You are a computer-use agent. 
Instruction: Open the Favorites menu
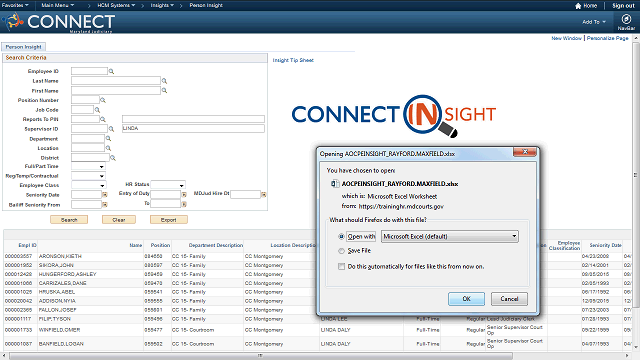tap(15, 5)
